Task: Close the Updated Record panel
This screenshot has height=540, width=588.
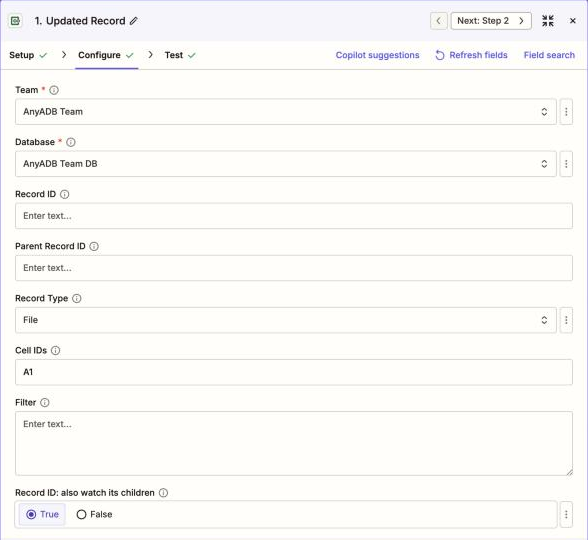Action: coord(573,21)
